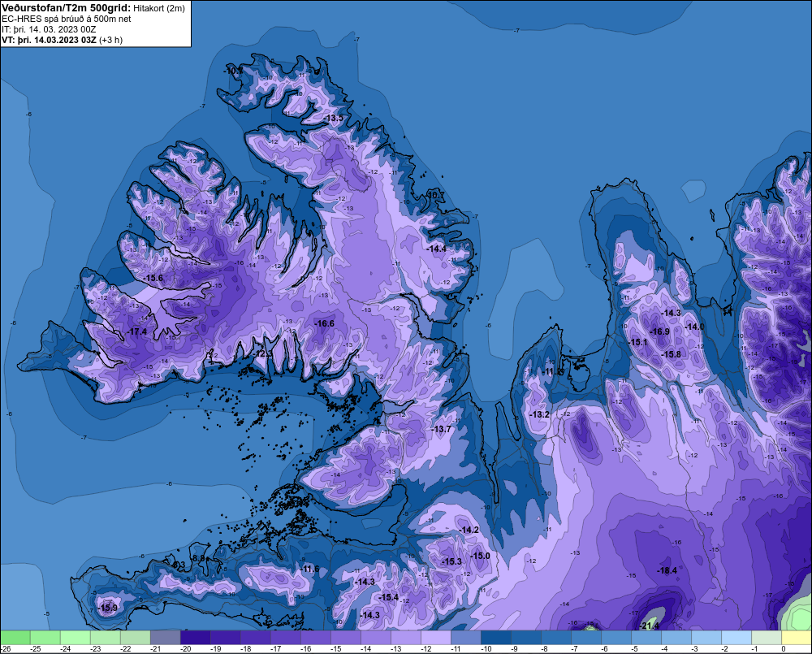
Task: Select the green legend swatch between -26 and -25
Action: (15, 637)
